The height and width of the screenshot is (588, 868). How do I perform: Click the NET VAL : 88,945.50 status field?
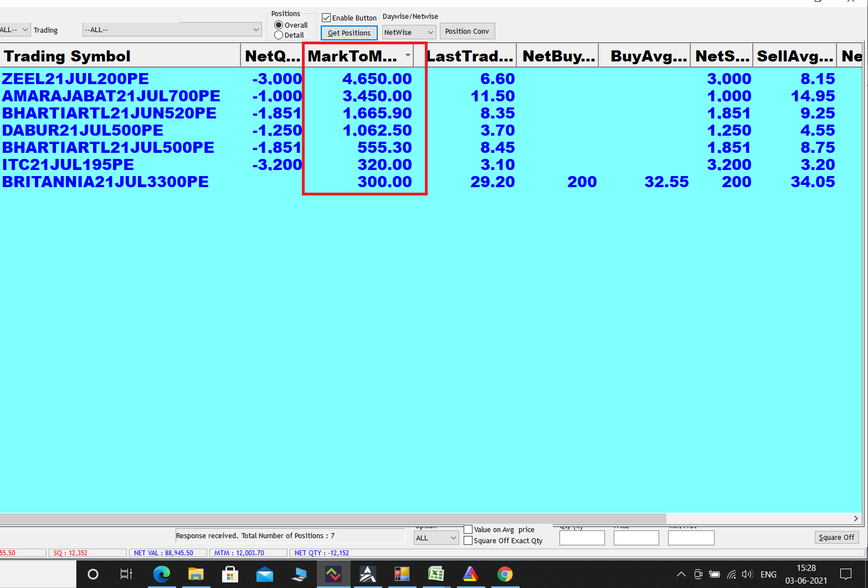click(x=168, y=553)
